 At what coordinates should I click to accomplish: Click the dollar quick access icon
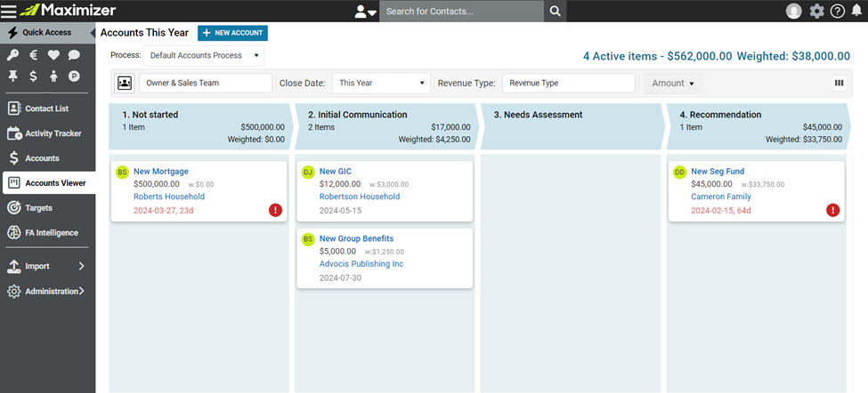pyautogui.click(x=33, y=76)
